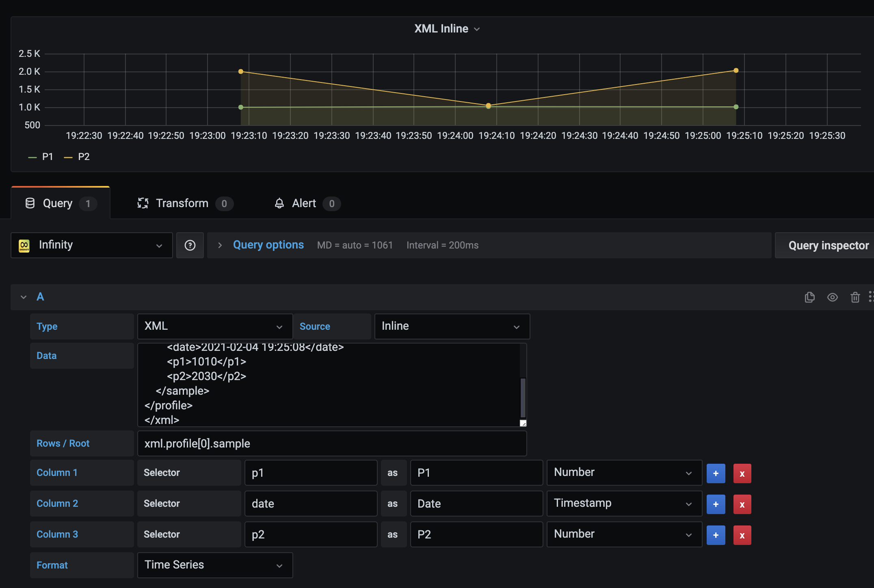This screenshot has width=874, height=588.
Task: Click the duplicate query icon
Action: click(x=809, y=297)
